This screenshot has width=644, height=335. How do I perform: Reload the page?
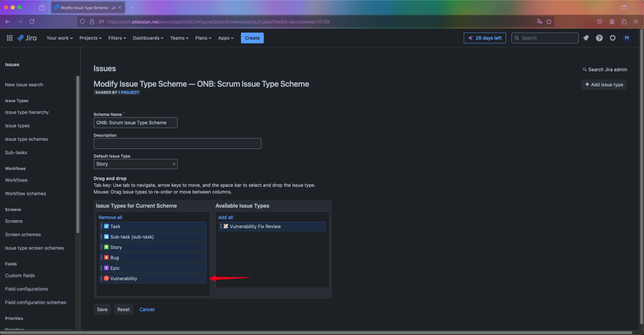point(32,21)
